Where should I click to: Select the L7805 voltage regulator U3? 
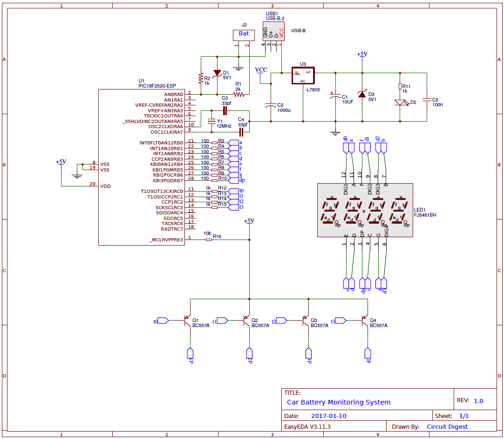303,75
